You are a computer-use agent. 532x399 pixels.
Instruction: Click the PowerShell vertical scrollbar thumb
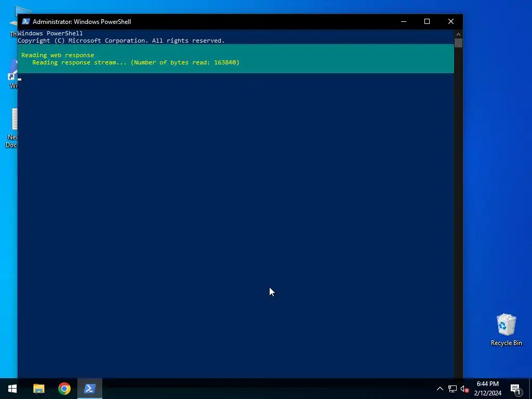pyautogui.click(x=458, y=43)
